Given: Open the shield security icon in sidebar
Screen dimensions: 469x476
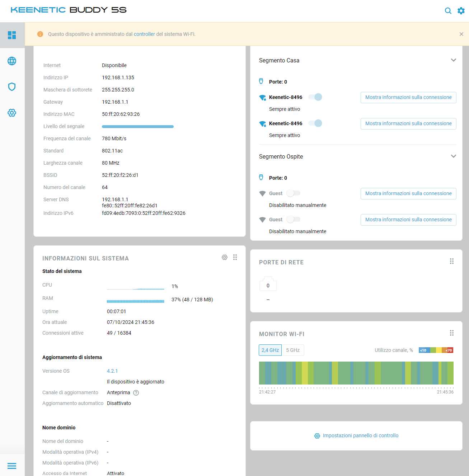Looking at the screenshot, I should pyautogui.click(x=12, y=87).
